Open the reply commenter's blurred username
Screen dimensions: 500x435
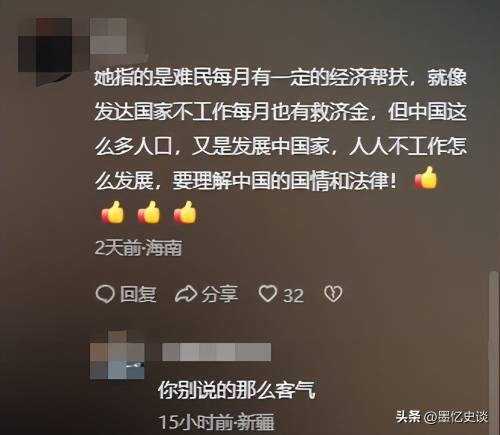point(216,352)
